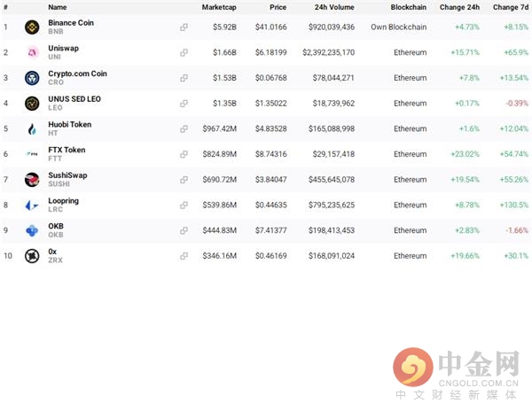Click the $5.92B marketcap value

tap(224, 27)
